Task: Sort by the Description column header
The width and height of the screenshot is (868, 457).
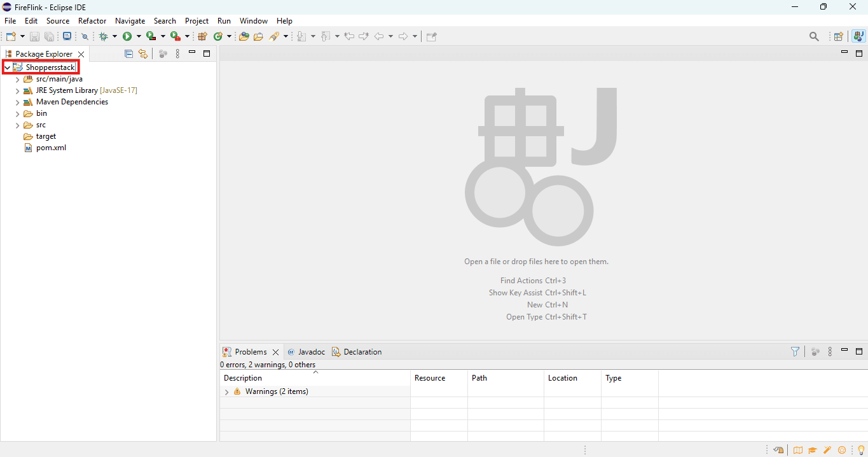Action: pos(315,378)
